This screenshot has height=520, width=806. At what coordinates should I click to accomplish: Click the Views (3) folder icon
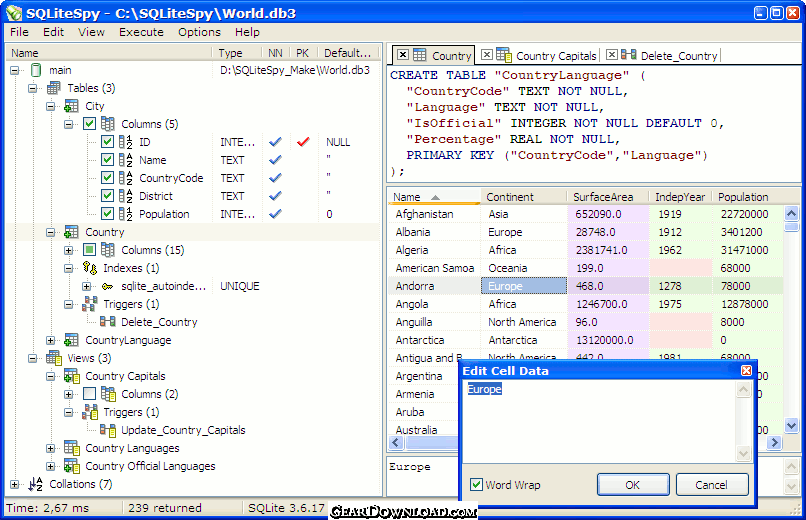click(53, 358)
